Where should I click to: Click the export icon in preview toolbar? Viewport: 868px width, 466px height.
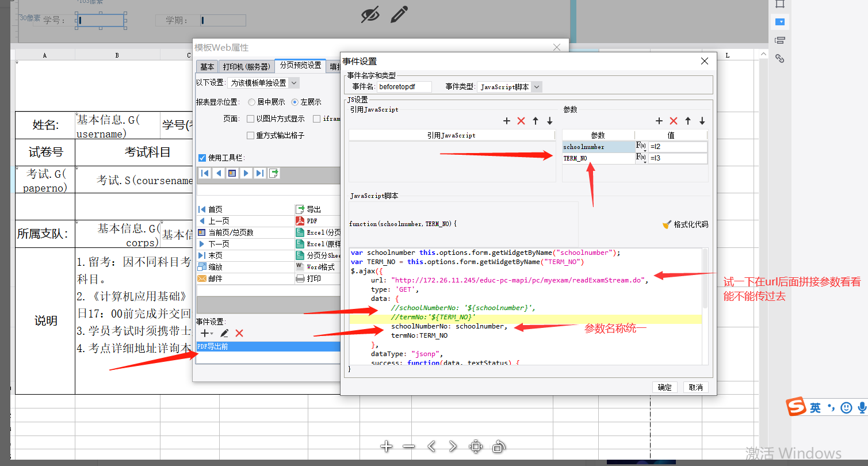[274, 173]
